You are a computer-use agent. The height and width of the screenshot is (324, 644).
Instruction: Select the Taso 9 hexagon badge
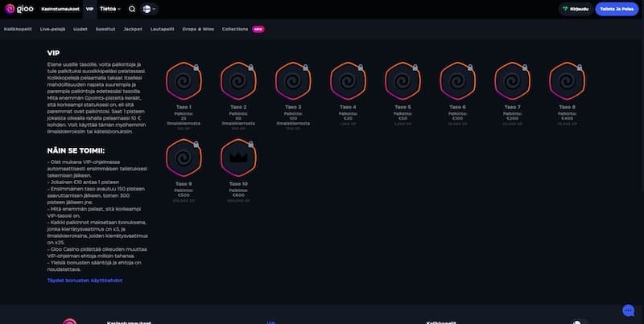coord(184,158)
